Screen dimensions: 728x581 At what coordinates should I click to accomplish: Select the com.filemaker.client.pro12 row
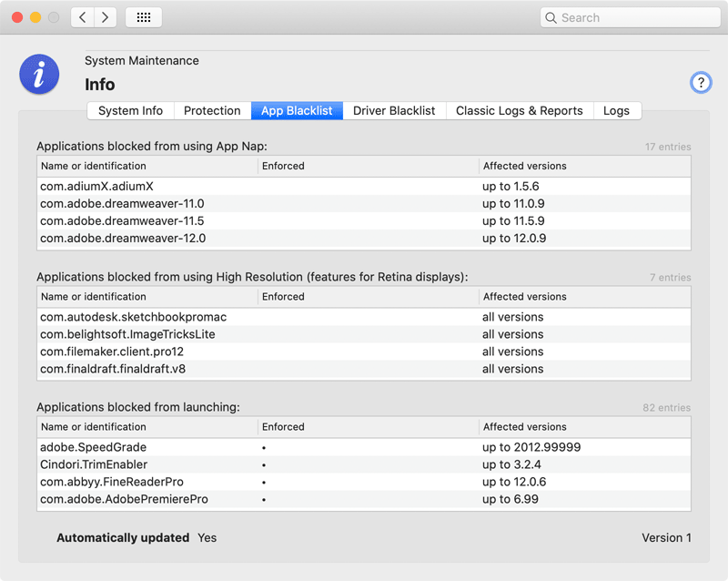click(364, 352)
